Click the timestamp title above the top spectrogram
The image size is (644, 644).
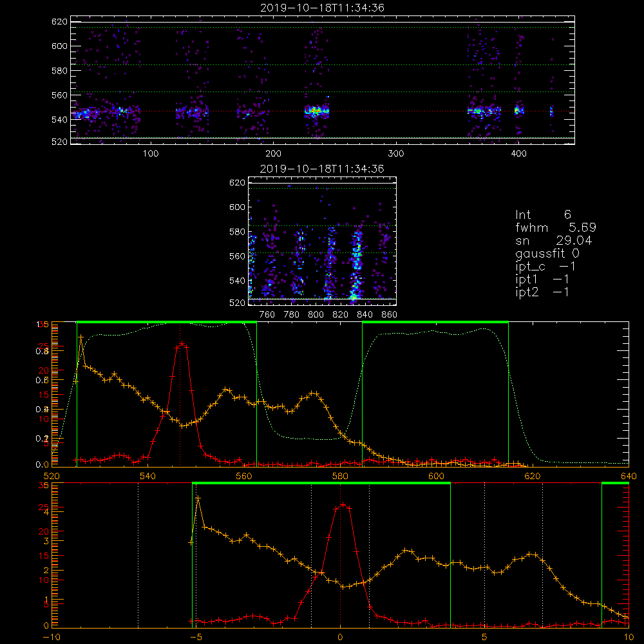323,8
